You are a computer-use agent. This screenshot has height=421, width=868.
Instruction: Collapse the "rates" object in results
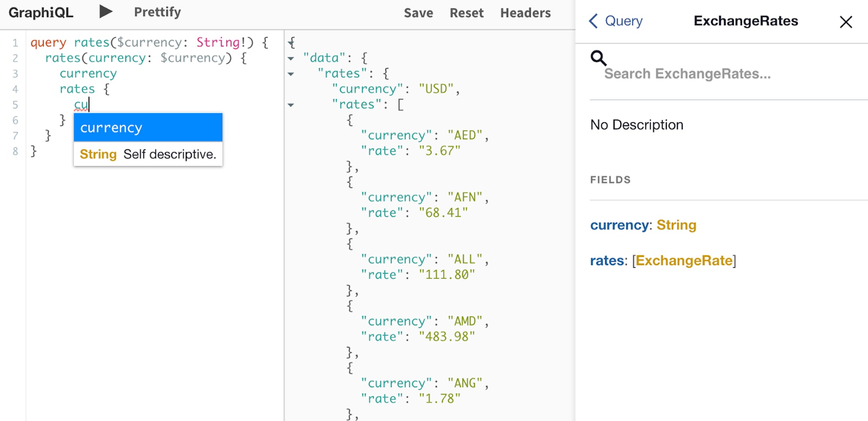tap(291, 74)
